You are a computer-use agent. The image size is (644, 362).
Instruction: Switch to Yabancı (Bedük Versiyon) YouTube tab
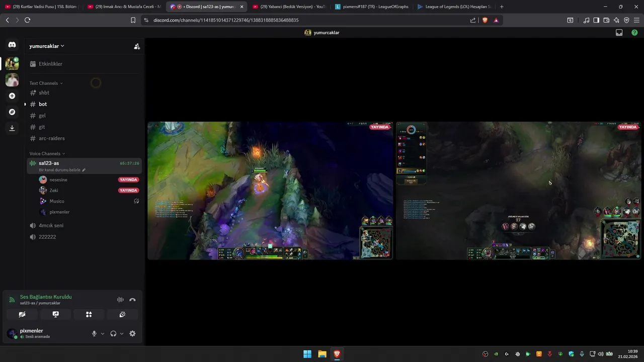point(289,7)
